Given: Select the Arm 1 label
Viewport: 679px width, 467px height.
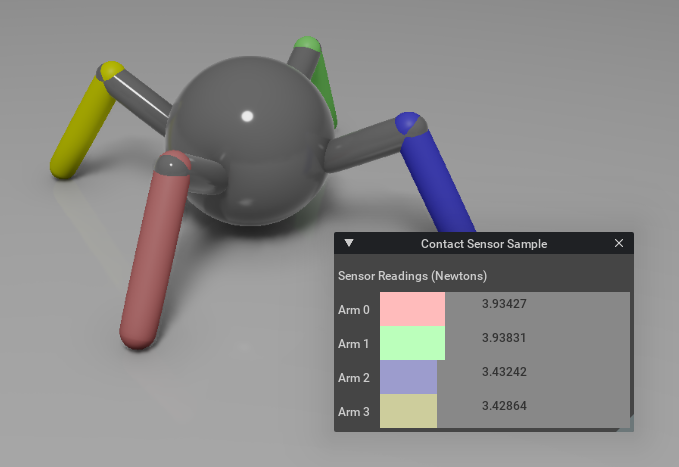Looking at the screenshot, I should (354, 344).
